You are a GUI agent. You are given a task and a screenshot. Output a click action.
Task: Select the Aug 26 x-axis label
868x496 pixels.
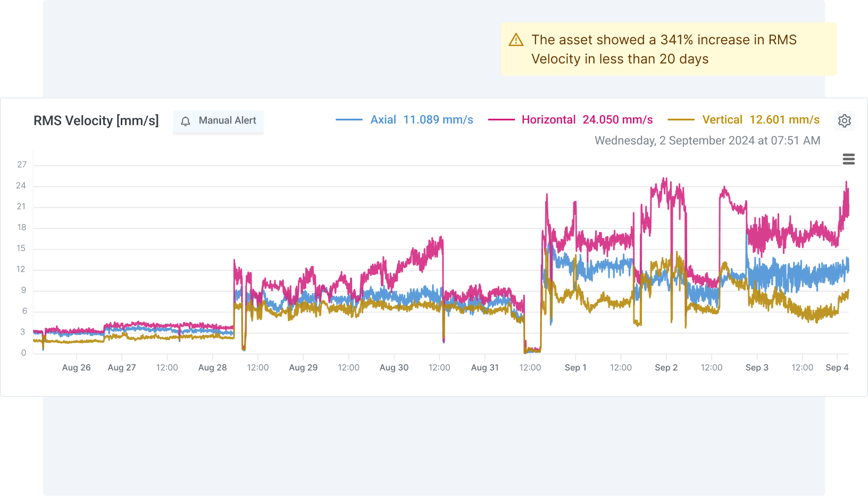coord(77,367)
